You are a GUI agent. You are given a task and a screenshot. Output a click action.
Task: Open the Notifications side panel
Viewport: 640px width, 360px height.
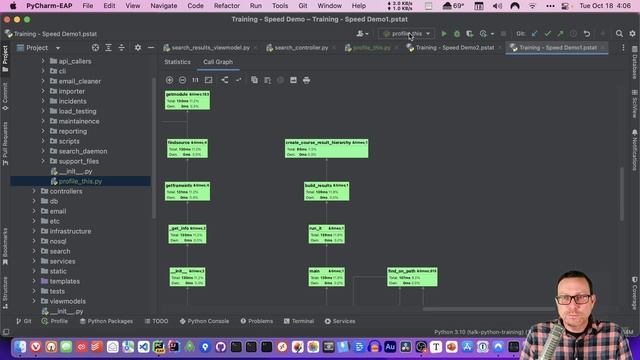tap(635, 150)
